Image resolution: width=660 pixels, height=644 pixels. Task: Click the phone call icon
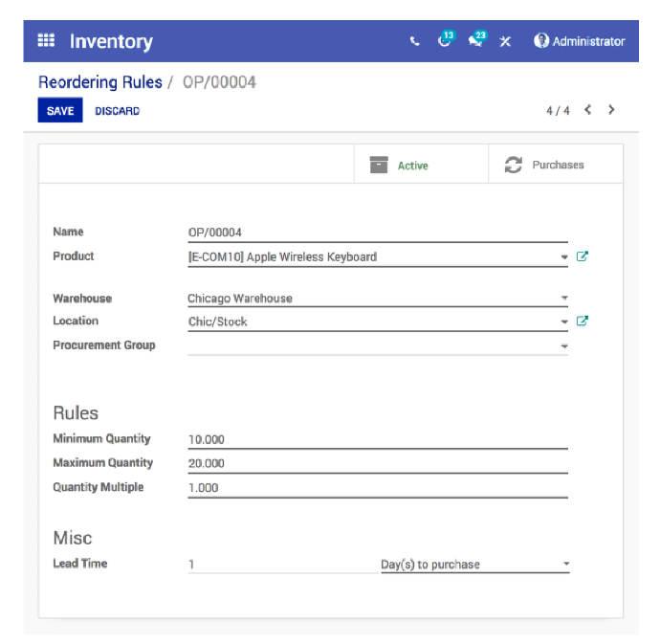(414, 42)
